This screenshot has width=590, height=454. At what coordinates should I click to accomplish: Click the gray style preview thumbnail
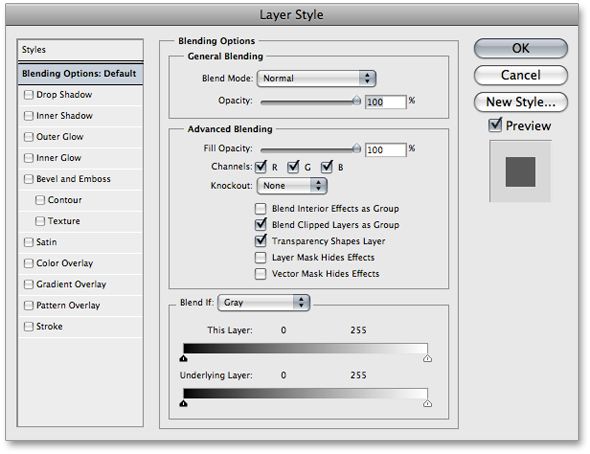(x=520, y=172)
